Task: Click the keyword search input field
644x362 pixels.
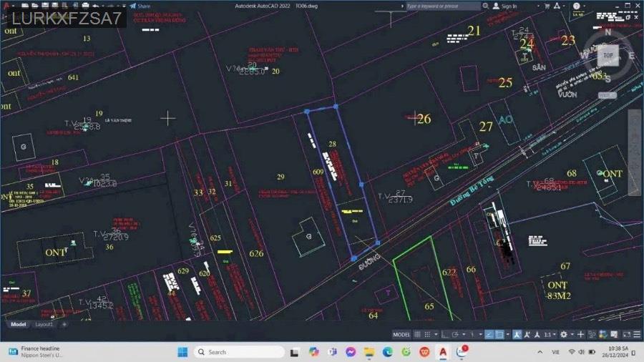Action: click(x=444, y=6)
